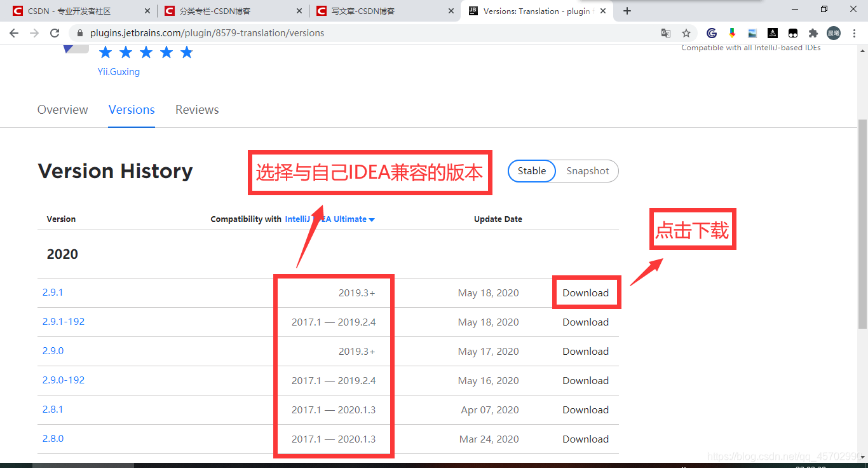Viewport: 868px width, 468px height.
Task: Download version 2.9.1-192
Action: 586,322
